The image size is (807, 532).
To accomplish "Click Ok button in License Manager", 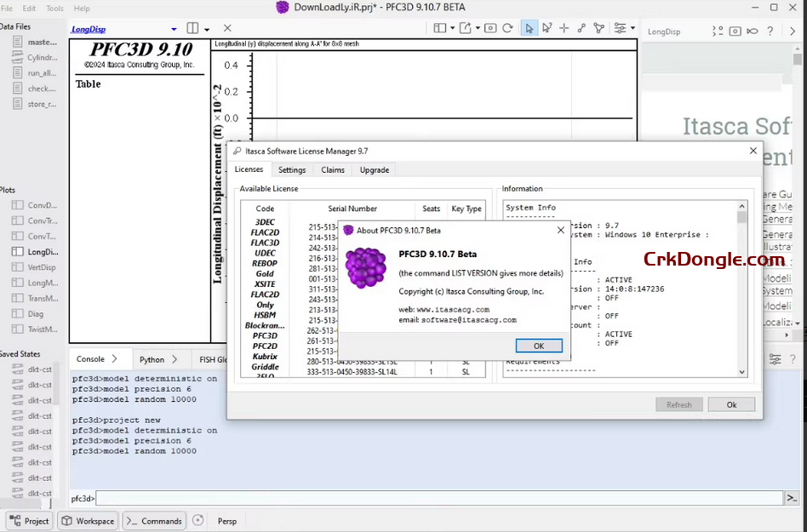I will click(x=730, y=404).
